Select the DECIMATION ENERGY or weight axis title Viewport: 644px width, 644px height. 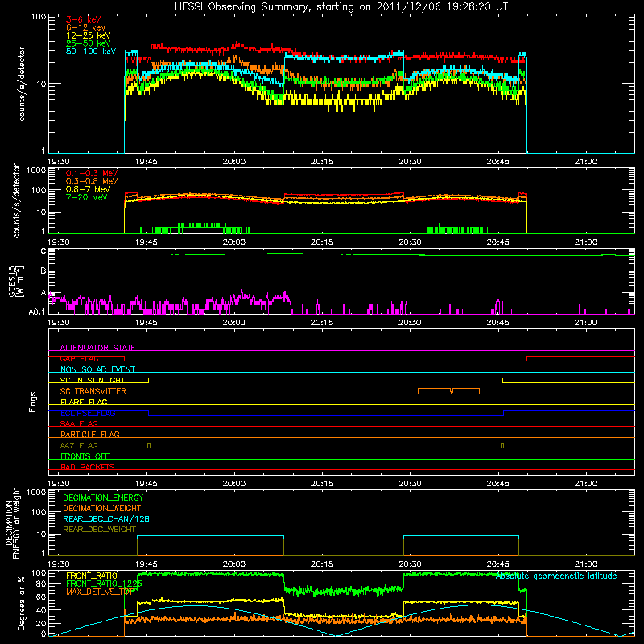[12, 522]
